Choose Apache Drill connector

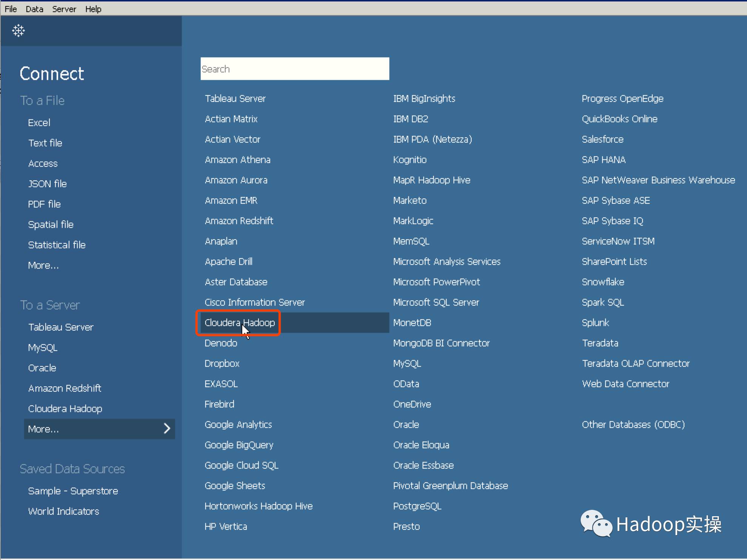point(228,262)
